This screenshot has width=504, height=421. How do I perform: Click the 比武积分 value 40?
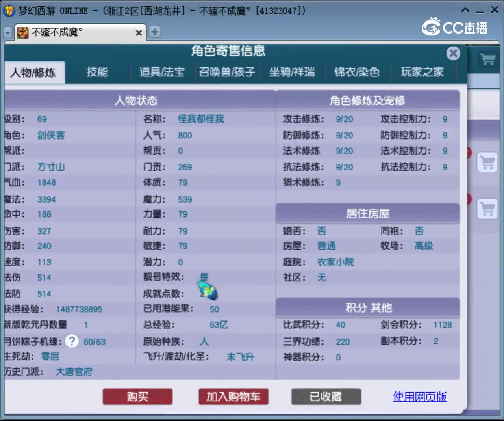click(x=341, y=325)
